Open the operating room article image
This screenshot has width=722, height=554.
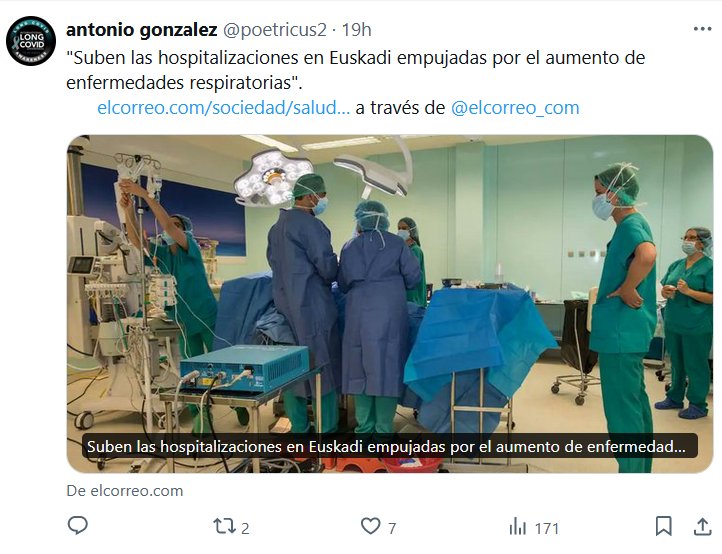coord(390,304)
